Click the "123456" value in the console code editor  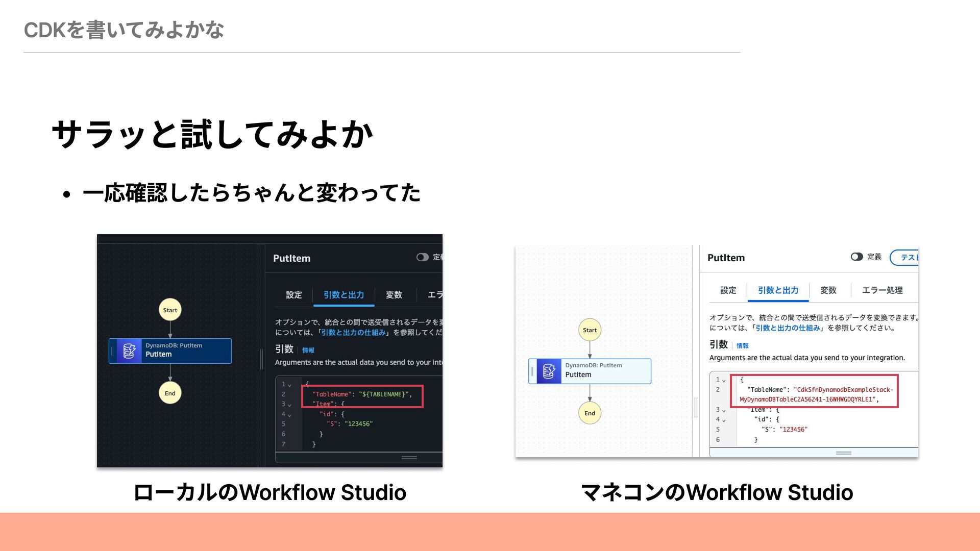pos(793,430)
